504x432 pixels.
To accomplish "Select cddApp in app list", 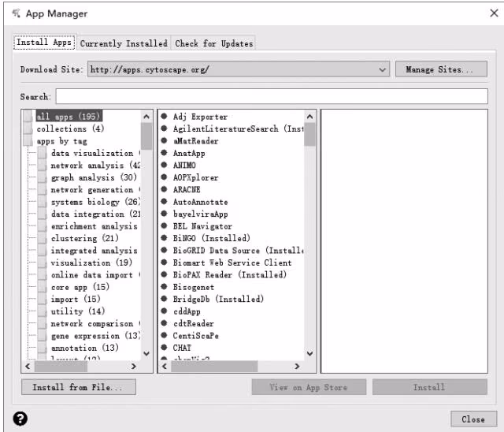I will (187, 311).
